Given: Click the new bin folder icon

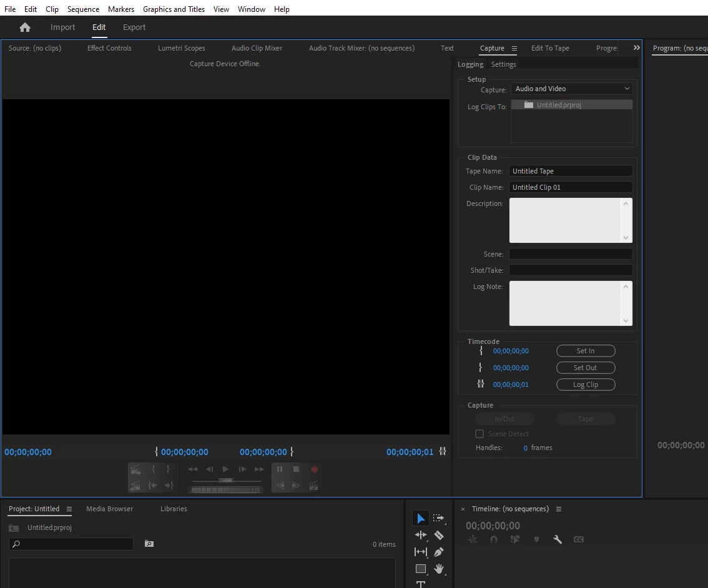Looking at the screenshot, I should [x=149, y=543].
